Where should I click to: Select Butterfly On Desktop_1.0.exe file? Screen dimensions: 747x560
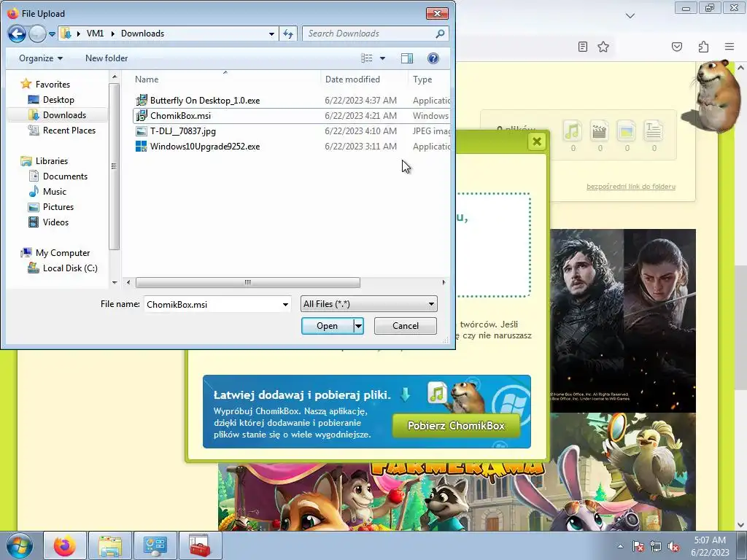click(205, 101)
